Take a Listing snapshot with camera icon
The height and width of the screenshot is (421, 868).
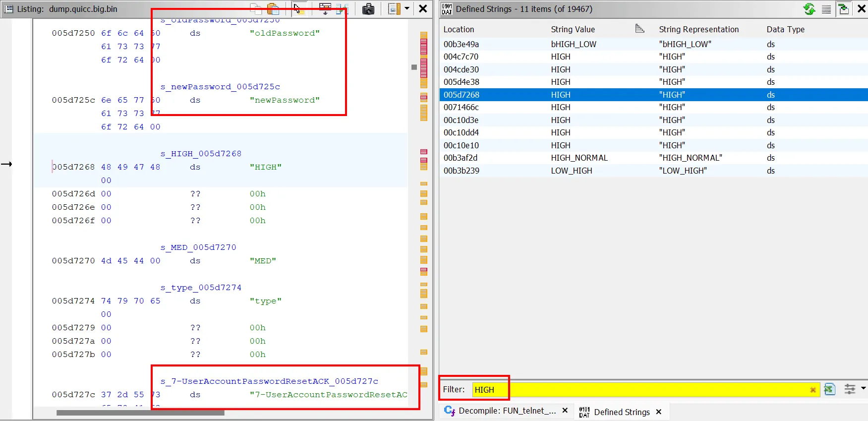(368, 9)
